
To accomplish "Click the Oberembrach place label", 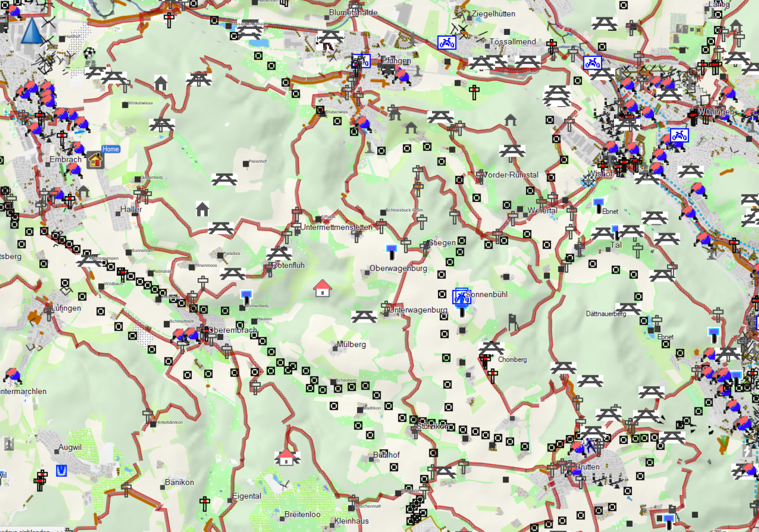I will coord(233,330).
